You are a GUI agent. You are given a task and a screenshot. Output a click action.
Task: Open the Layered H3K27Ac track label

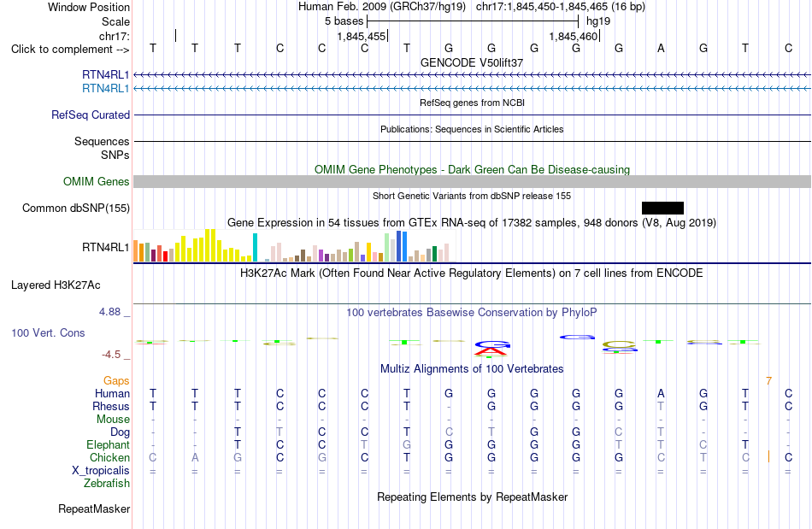coord(56,285)
